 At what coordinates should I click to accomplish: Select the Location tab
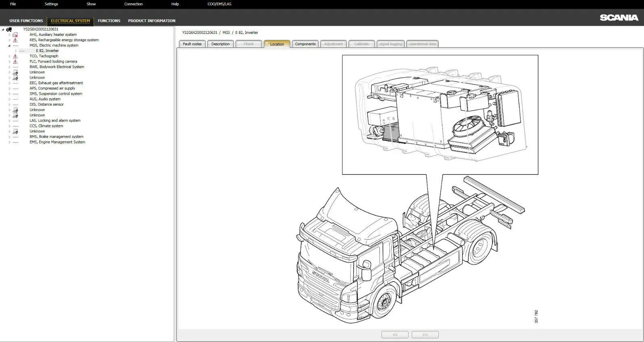(277, 44)
